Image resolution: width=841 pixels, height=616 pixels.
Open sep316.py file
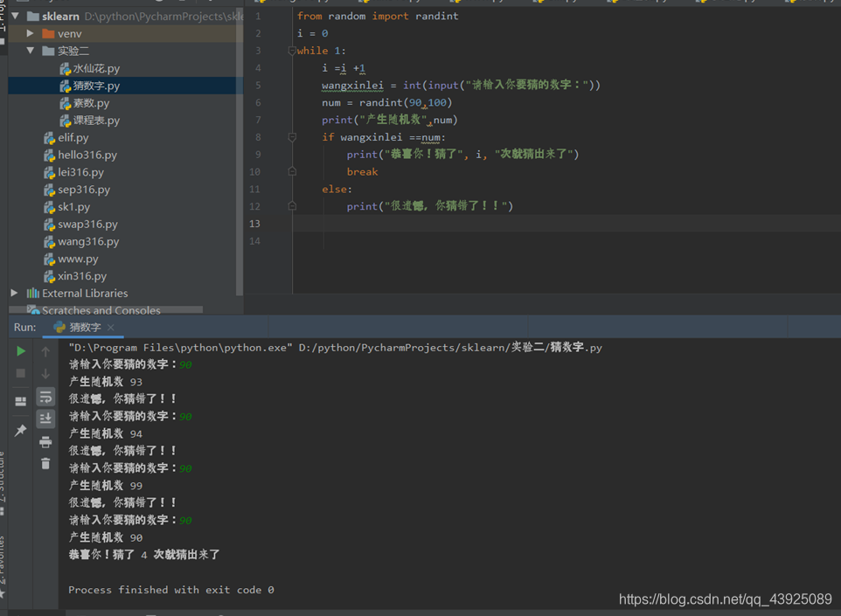(84, 190)
